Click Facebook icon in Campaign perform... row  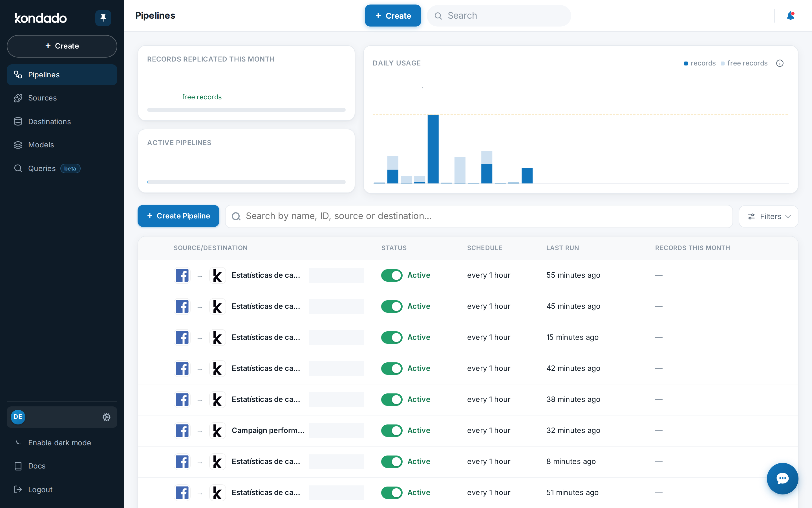point(182,430)
